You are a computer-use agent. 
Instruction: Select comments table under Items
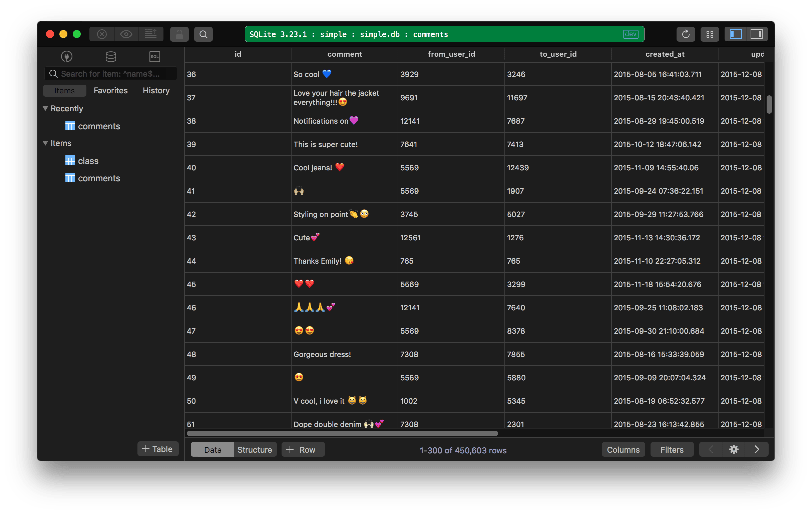(x=93, y=178)
